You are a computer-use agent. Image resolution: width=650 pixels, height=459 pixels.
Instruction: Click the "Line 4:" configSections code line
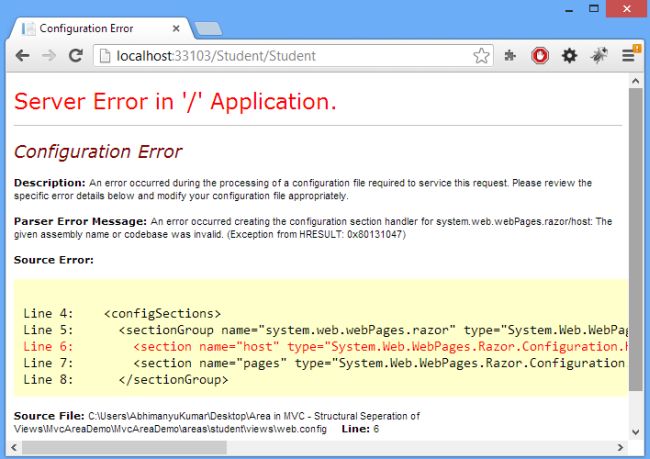tap(122, 313)
